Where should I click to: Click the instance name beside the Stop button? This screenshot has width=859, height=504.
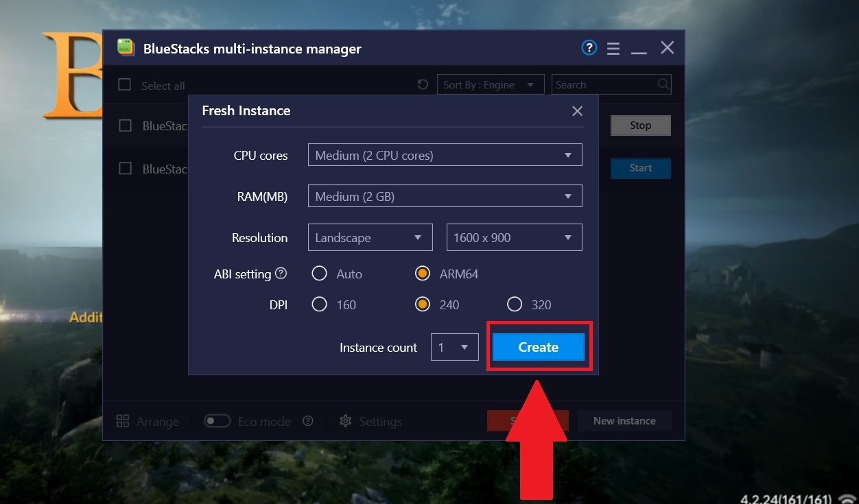[165, 125]
